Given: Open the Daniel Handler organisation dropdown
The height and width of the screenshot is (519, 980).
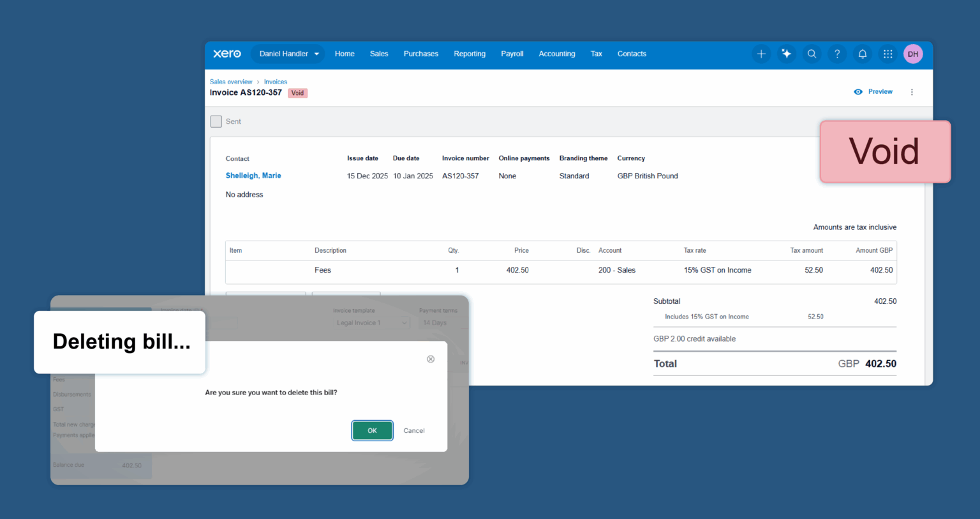Looking at the screenshot, I should [288, 54].
